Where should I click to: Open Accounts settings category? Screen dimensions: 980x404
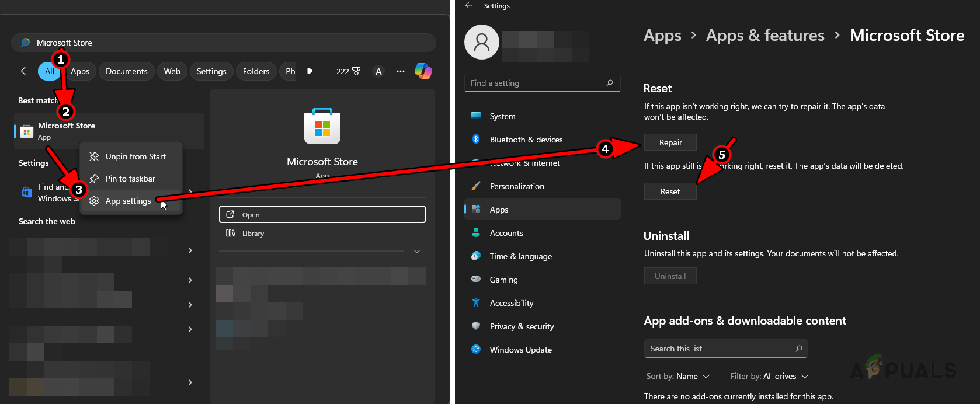pyautogui.click(x=543, y=233)
